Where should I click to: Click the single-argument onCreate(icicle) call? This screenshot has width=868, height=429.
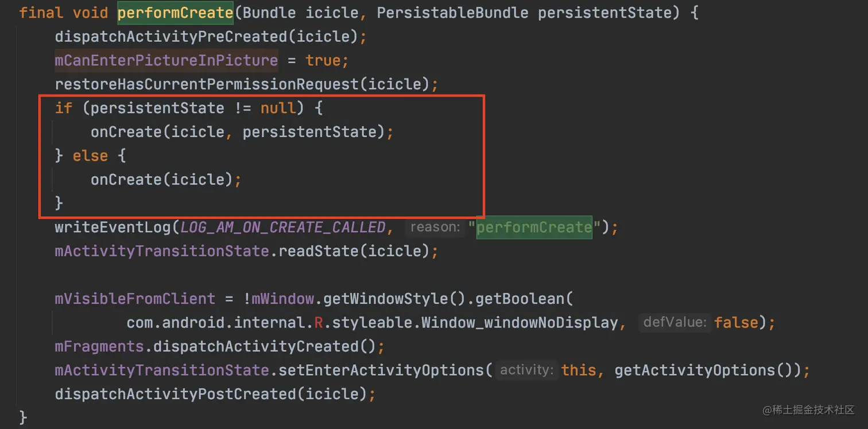[x=162, y=180]
